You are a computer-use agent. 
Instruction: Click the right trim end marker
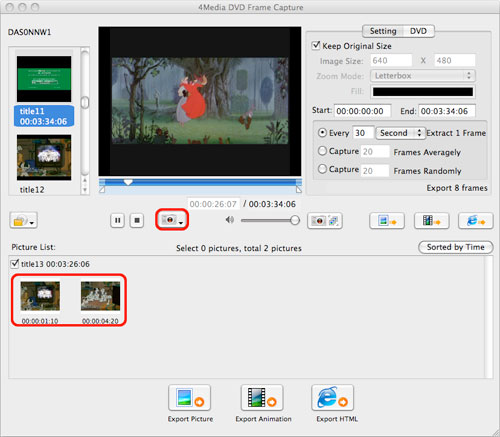[299, 189]
